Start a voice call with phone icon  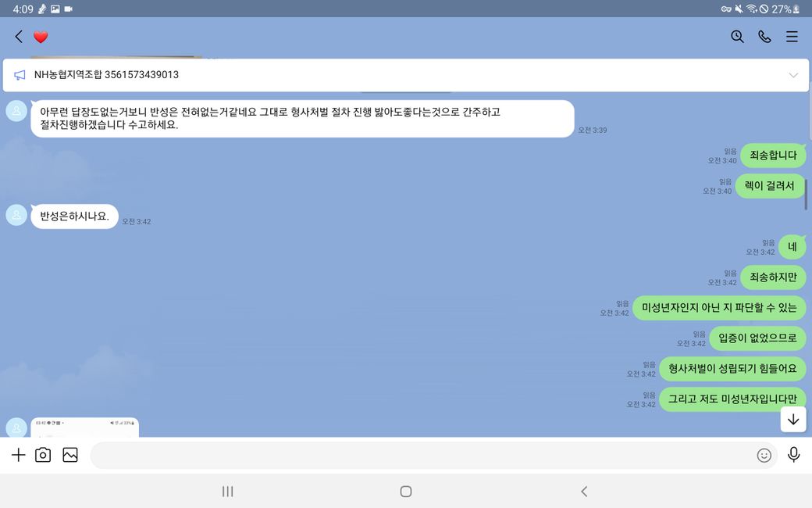coord(764,37)
